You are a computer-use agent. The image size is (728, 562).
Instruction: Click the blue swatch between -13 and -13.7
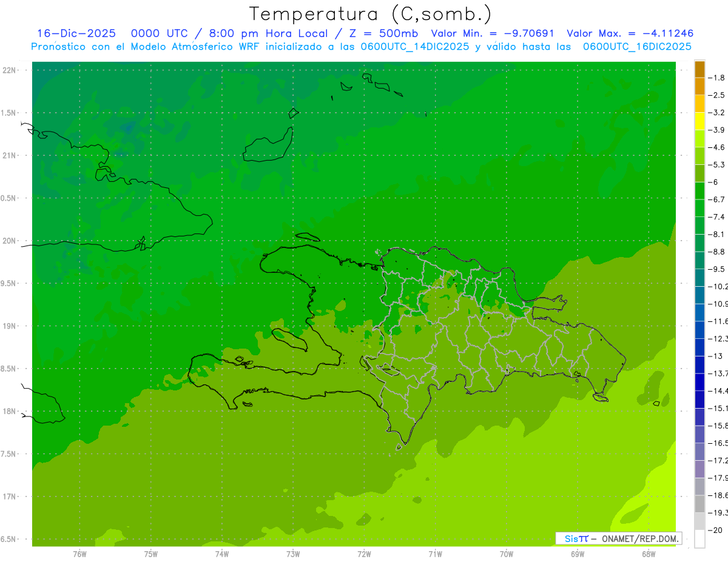699,365
